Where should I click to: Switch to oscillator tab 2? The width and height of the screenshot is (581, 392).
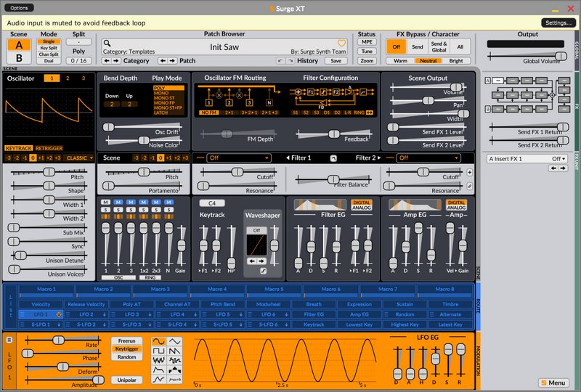pyautogui.click(x=68, y=78)
